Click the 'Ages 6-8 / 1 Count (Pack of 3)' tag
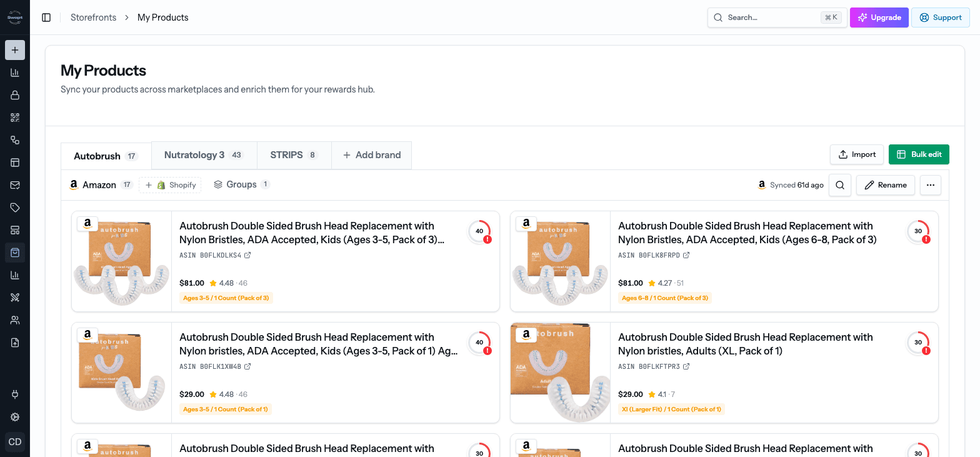This screenshot has width=980, height=457. click(665, 298)
